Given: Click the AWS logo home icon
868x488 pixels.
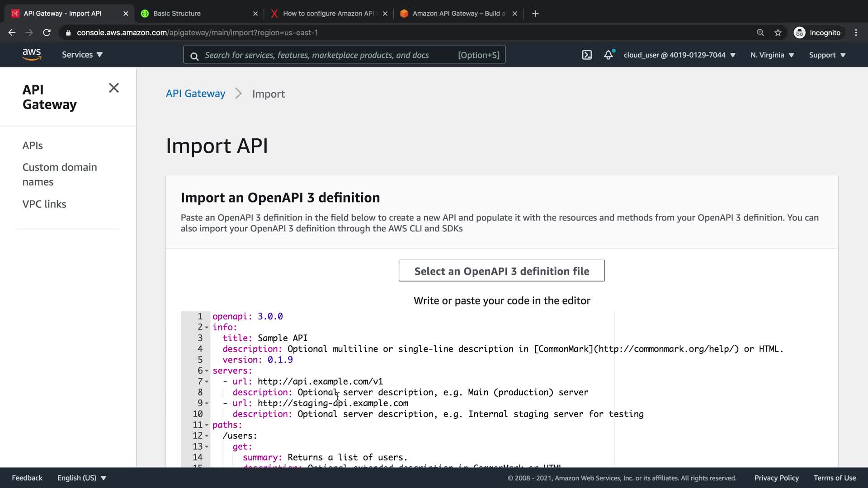Looking at the screenshot, I should point(32,55).
